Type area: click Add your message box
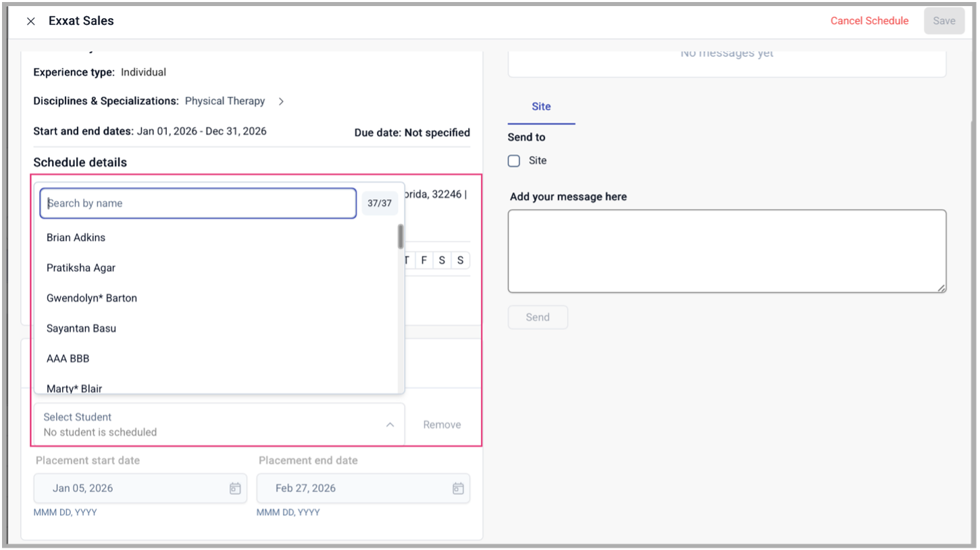This screenshot has height=550, width=980. tap(727, 251)
